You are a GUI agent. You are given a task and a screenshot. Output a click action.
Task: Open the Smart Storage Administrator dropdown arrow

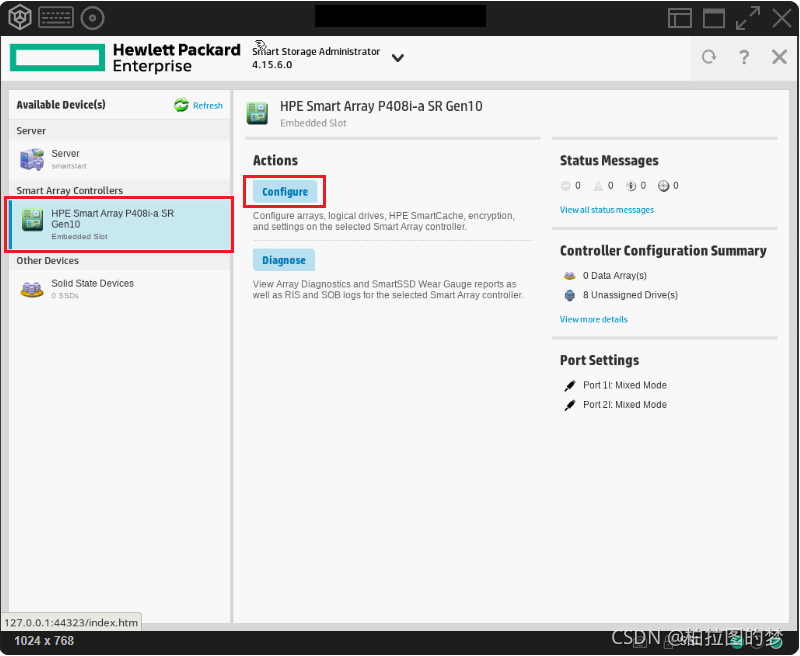397,58
